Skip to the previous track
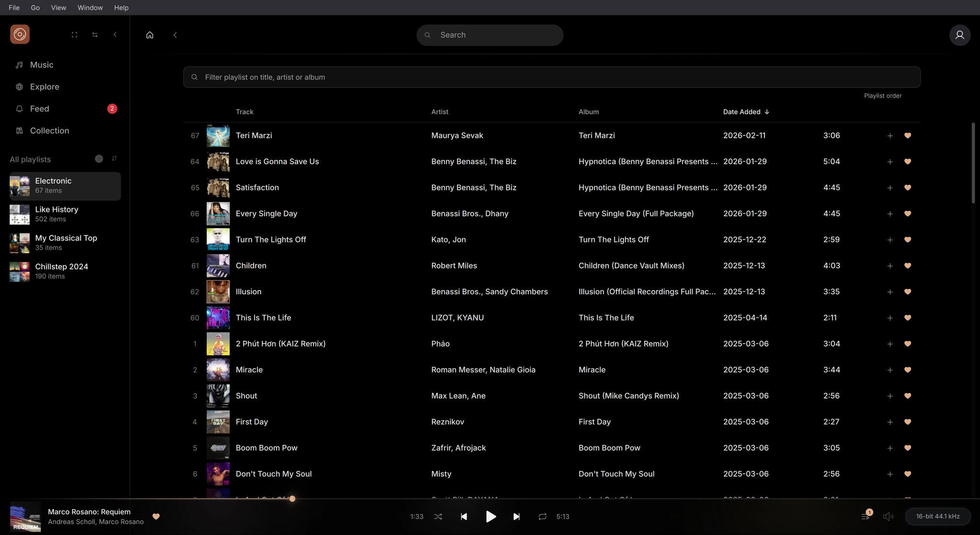Image resolution: width=980 pixels, height=535 pixels. 463,517
